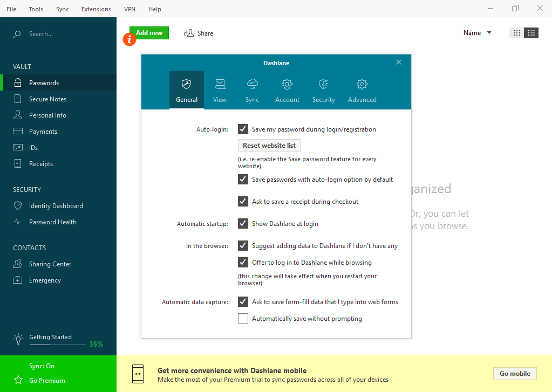Open the Sync tab in preferences
Viewport: 552px width, 392px height.
point(253,90)
